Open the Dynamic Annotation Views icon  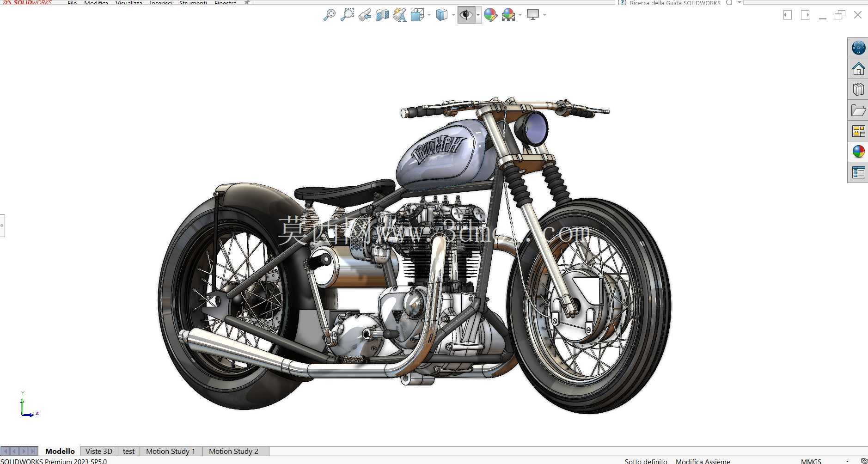point(400,15)
